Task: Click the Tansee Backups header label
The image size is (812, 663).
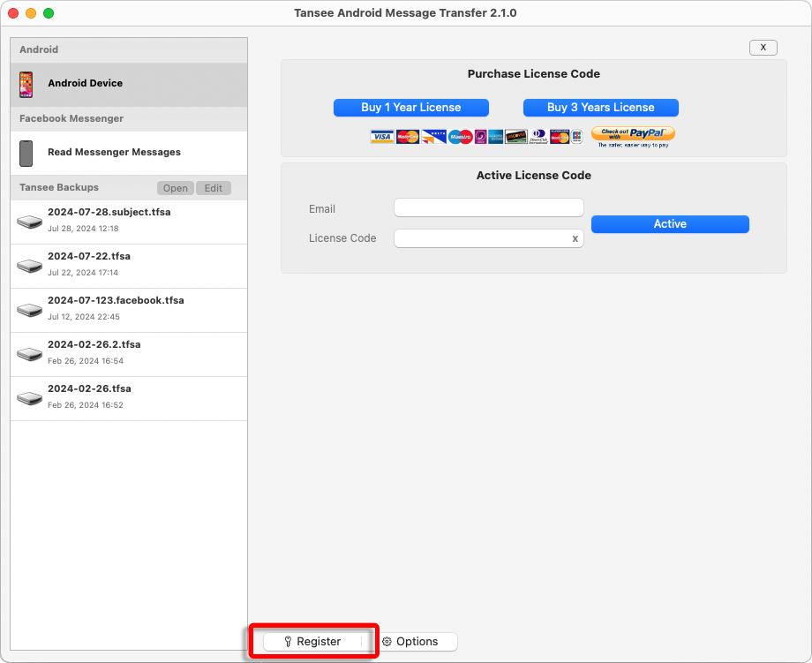Action: tap(59, 187)
